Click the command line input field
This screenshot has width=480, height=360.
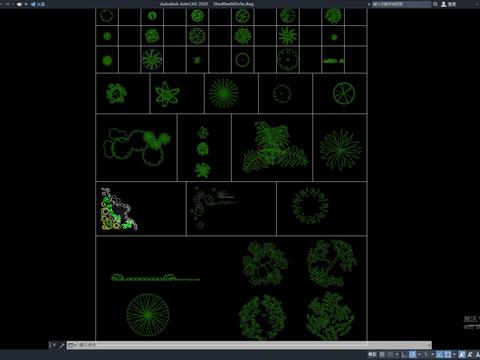(x=253, y=345)
